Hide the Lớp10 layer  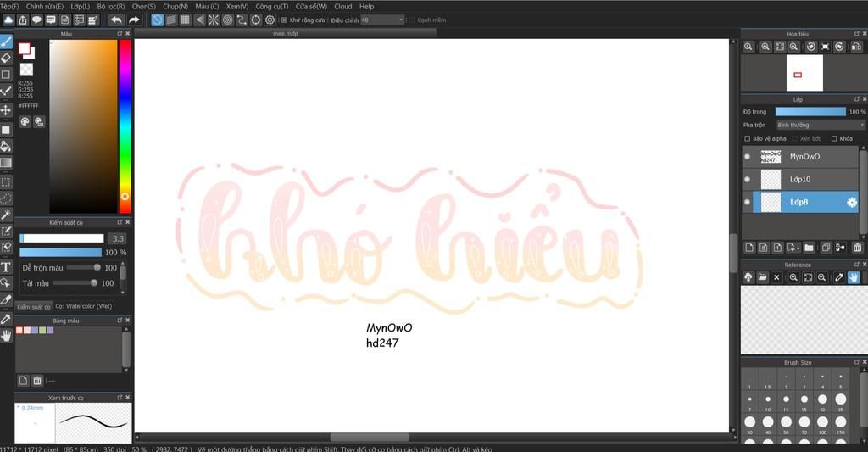click(748, 180)
